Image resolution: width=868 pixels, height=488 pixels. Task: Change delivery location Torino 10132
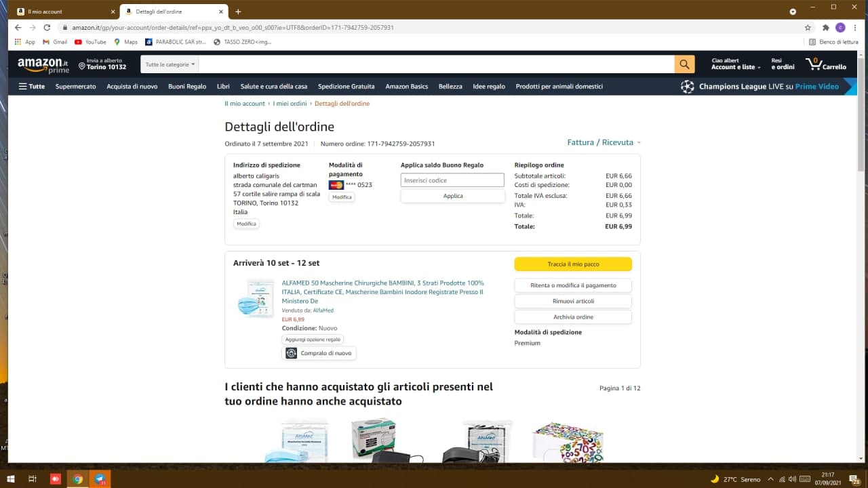point(102,64)
